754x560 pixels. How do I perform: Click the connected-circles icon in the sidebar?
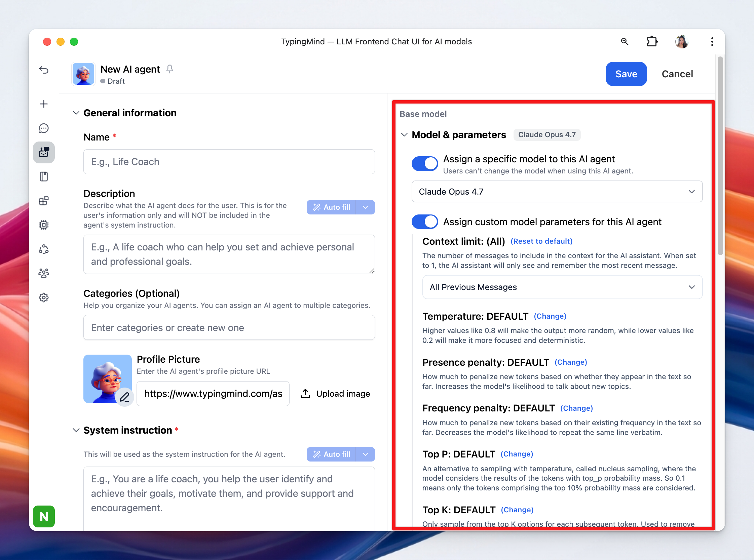tap(44, 249)
